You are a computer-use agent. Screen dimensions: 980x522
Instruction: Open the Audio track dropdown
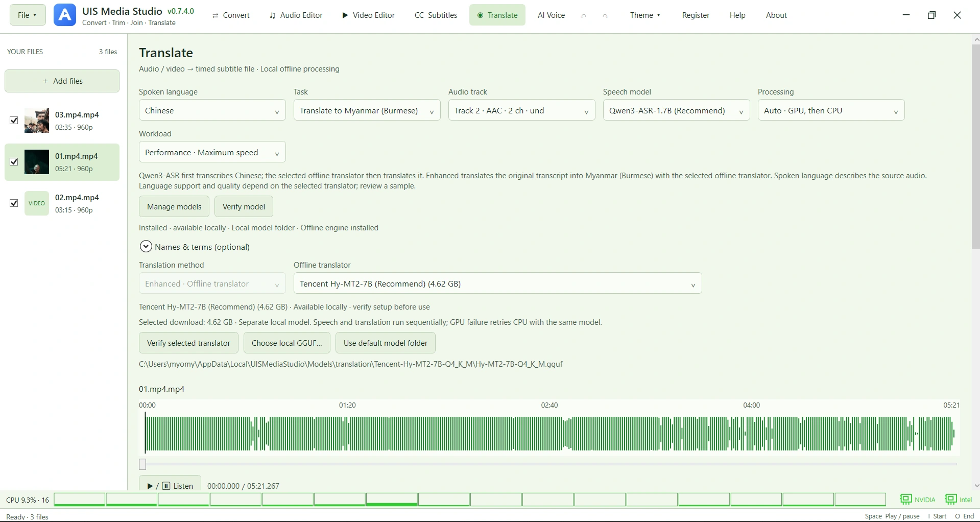pyautogui.click(x=521, y=110)
